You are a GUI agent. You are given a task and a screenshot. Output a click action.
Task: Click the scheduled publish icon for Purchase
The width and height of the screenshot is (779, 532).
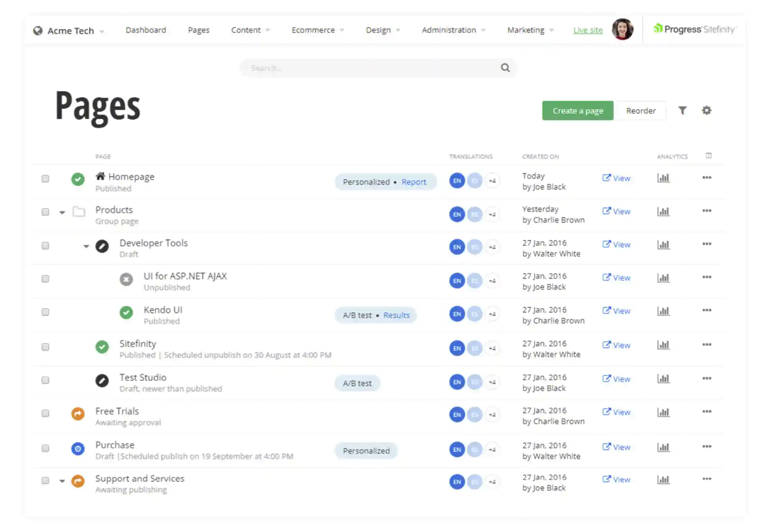78,449
